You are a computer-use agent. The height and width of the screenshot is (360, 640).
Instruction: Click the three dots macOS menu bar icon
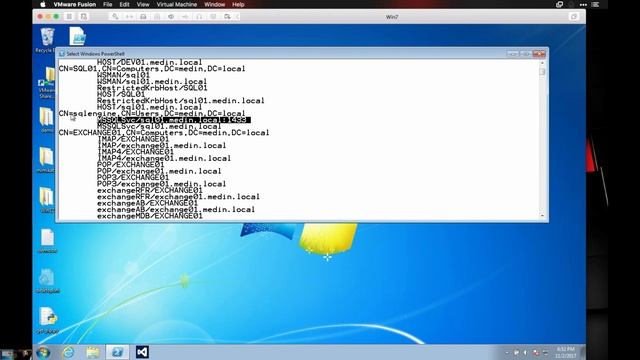pos(583,4)
